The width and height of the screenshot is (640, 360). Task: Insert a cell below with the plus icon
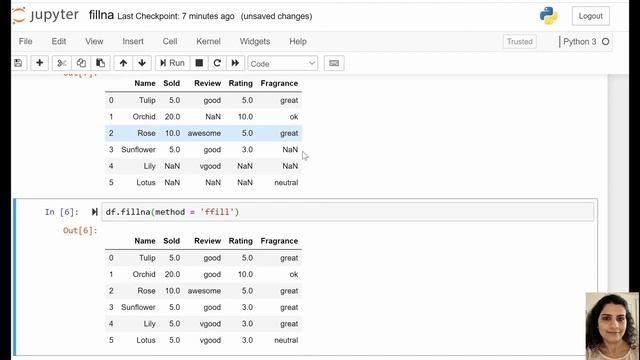click(40, 63)
